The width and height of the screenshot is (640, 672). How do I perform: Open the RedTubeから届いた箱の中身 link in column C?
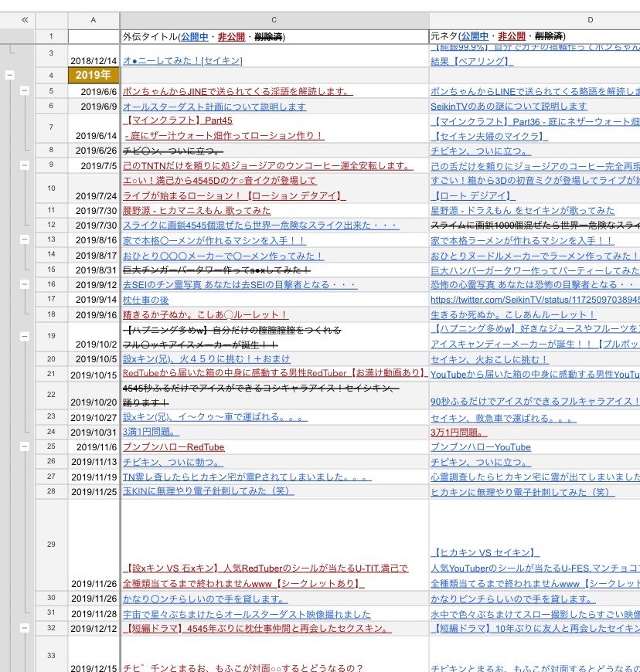coord(275,373)
